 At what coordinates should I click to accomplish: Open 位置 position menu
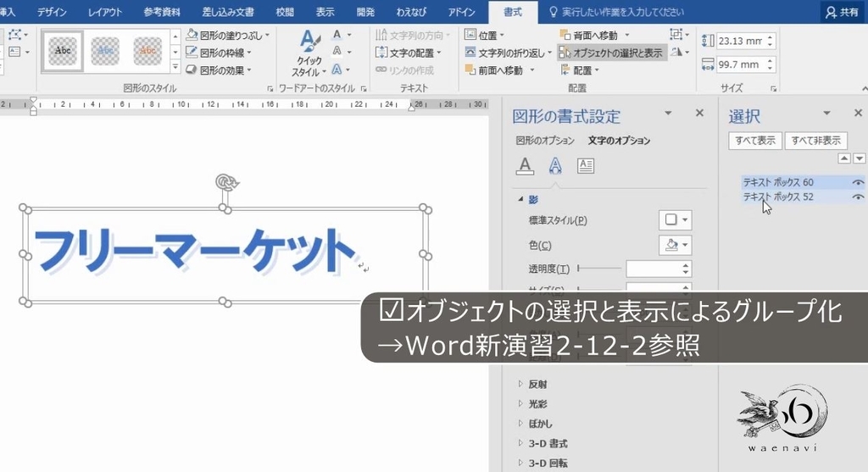pyautogui.click(x=484, y=36)
